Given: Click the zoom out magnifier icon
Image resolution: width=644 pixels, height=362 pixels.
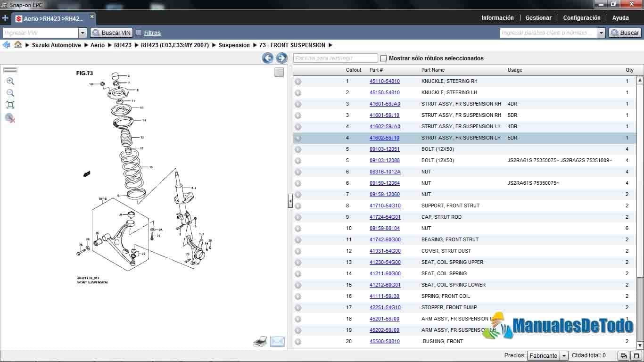Looking at the screenshot, I should [x=10, y=93].
